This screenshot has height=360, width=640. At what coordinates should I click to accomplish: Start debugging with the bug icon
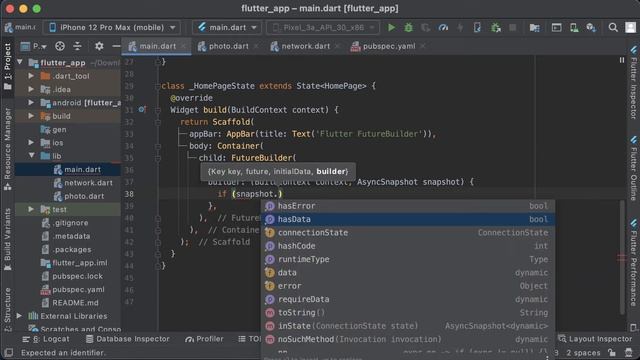click(x=408, y=27)
